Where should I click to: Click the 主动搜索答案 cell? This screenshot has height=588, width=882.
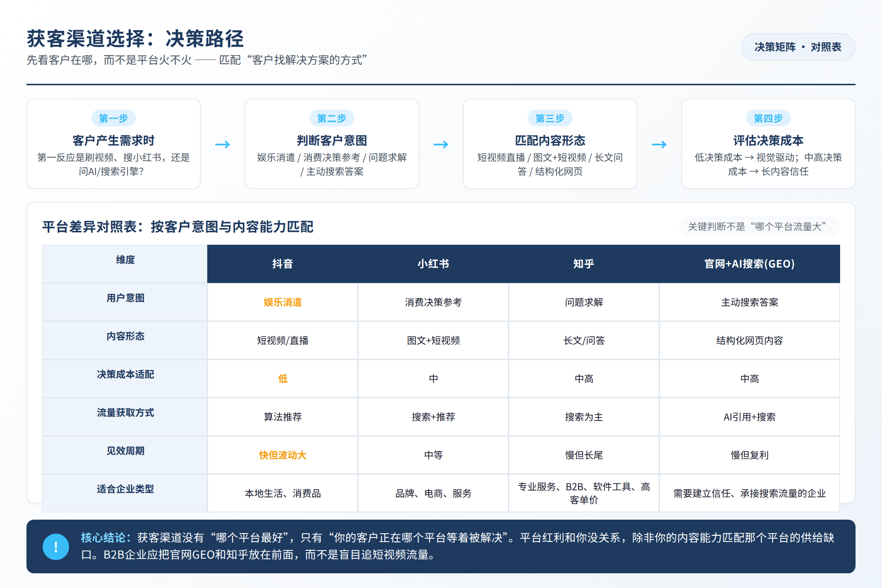pyautogui.click(x=749, y=302)
